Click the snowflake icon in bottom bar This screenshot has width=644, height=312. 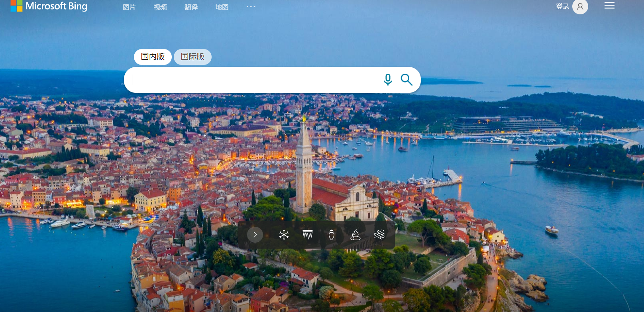point(284,235)
